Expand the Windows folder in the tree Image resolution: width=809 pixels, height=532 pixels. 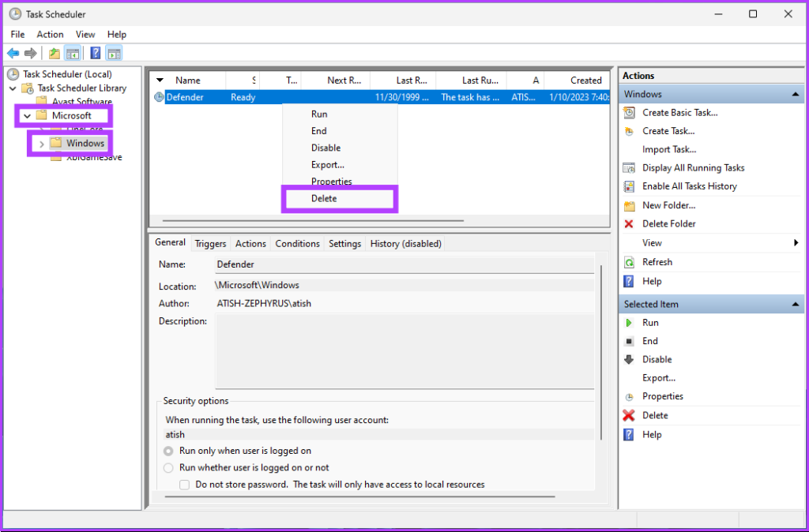click(x=41, y=144)
